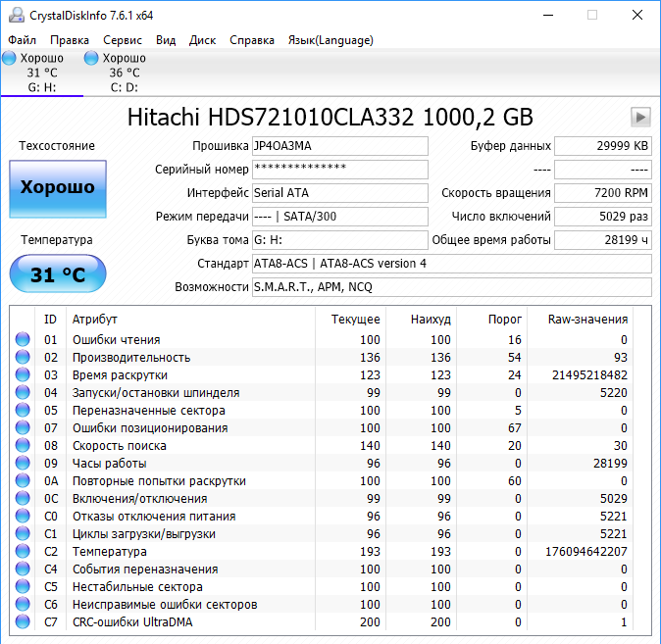Open the Диск menu

point(202,40)
